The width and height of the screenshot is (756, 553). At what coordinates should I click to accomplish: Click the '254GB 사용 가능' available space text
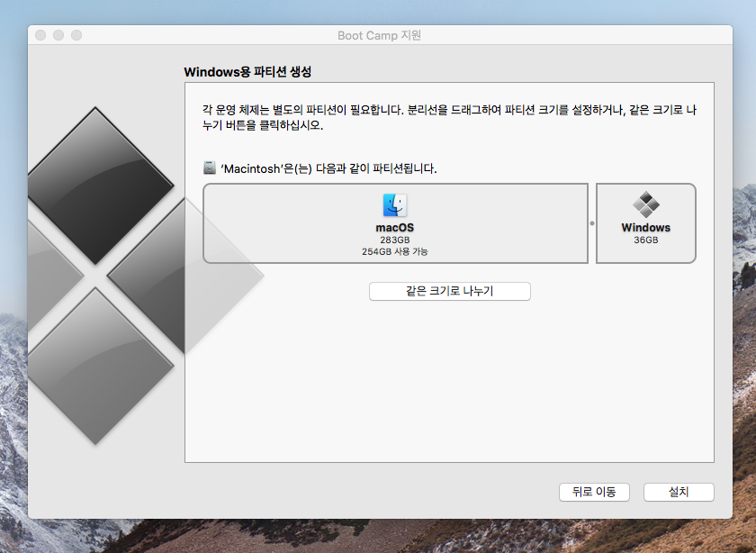[395, 251]
